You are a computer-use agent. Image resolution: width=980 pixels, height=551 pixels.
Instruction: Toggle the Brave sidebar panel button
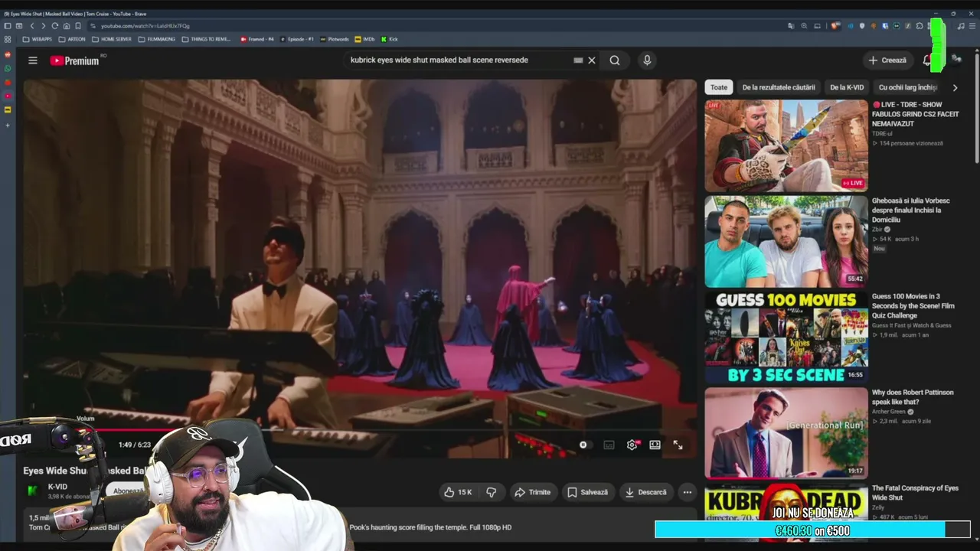8,26
